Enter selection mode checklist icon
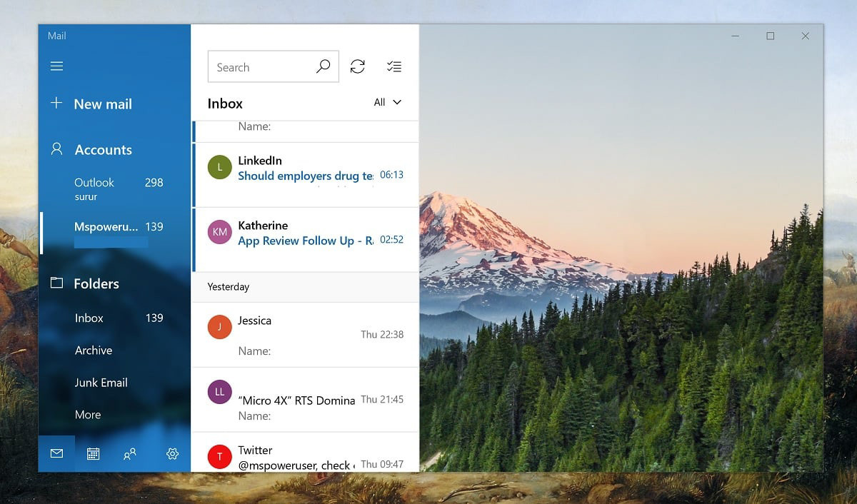Viewport: 857px width, 504px height. (x=394, y=66)
